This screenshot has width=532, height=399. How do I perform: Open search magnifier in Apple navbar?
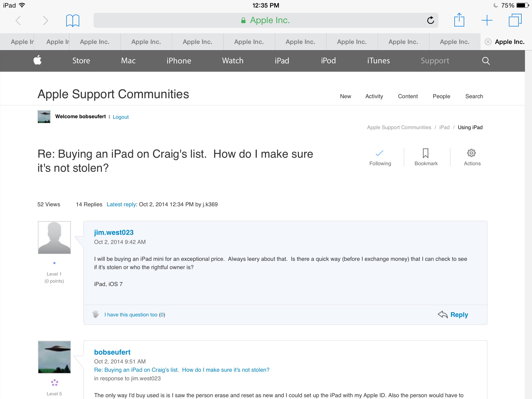click(486, 61)
